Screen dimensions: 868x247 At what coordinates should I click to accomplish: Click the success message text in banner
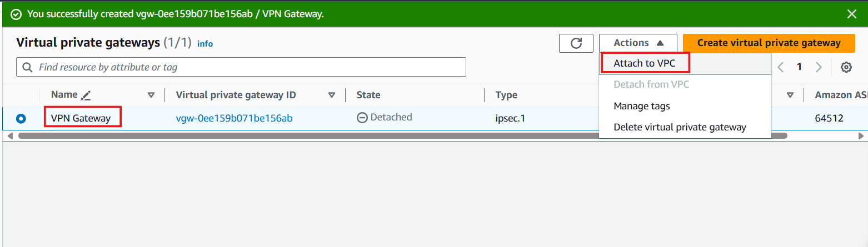click(x=176, y=14)
